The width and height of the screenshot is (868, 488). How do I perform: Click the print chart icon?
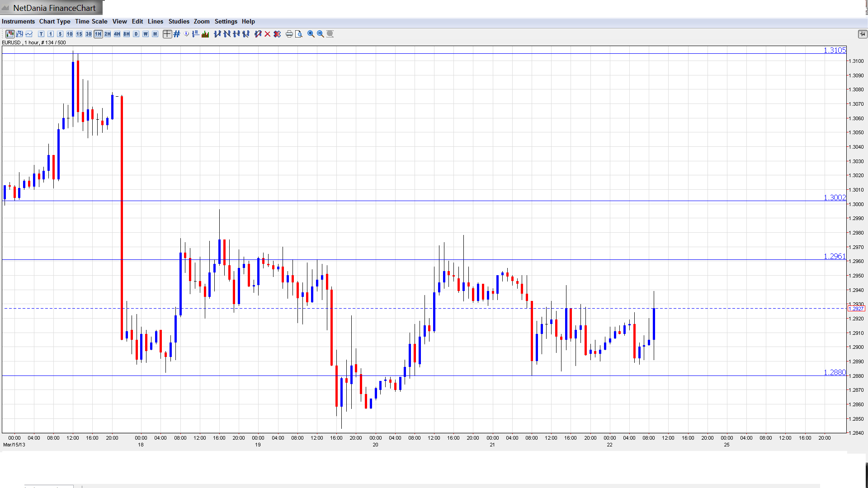(x=289, y=34)
